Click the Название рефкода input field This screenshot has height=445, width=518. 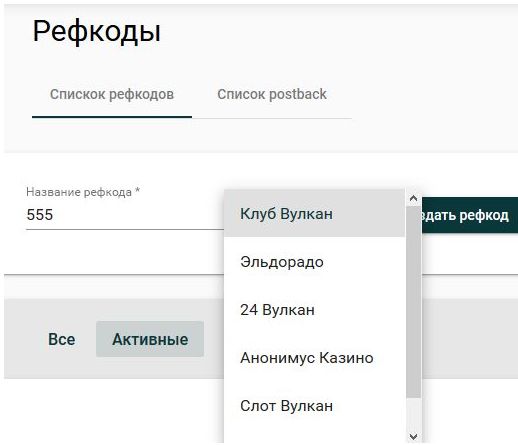pos(125,215)
